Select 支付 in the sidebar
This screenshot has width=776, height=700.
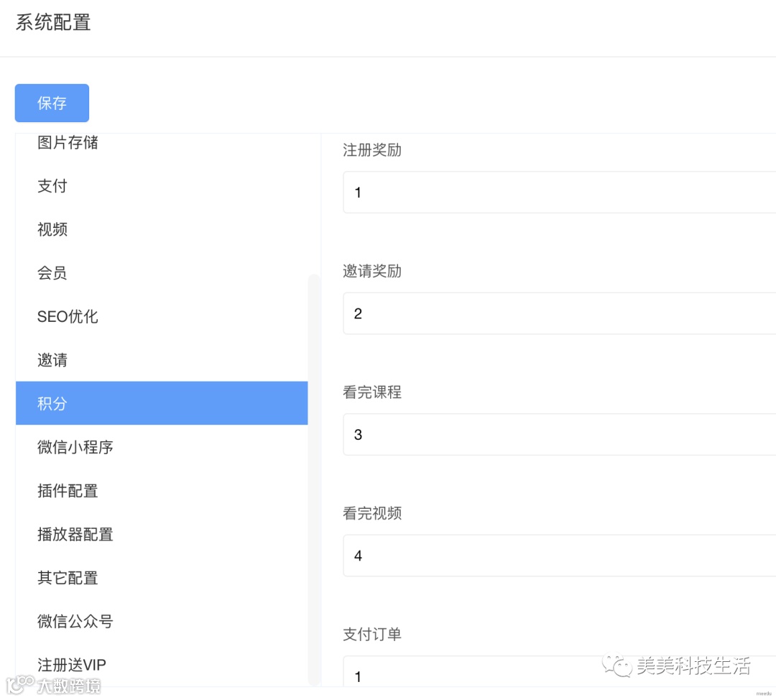coord(52,186)
